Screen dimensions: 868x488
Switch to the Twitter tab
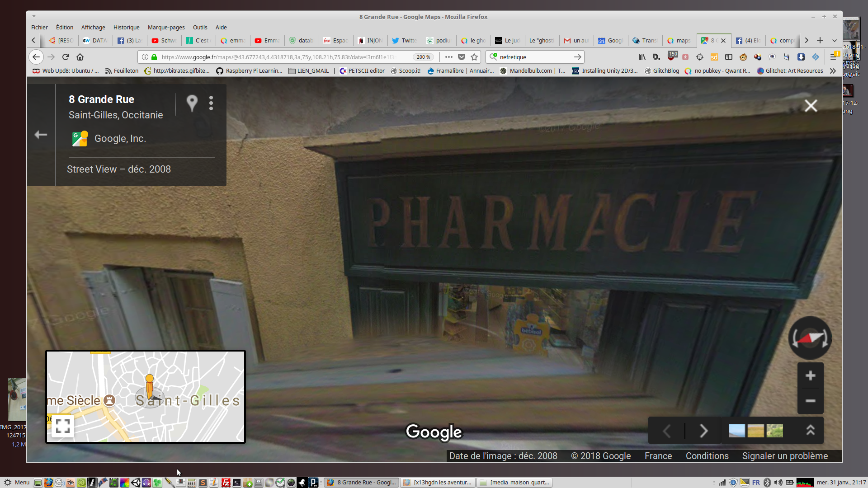[405, 41]
